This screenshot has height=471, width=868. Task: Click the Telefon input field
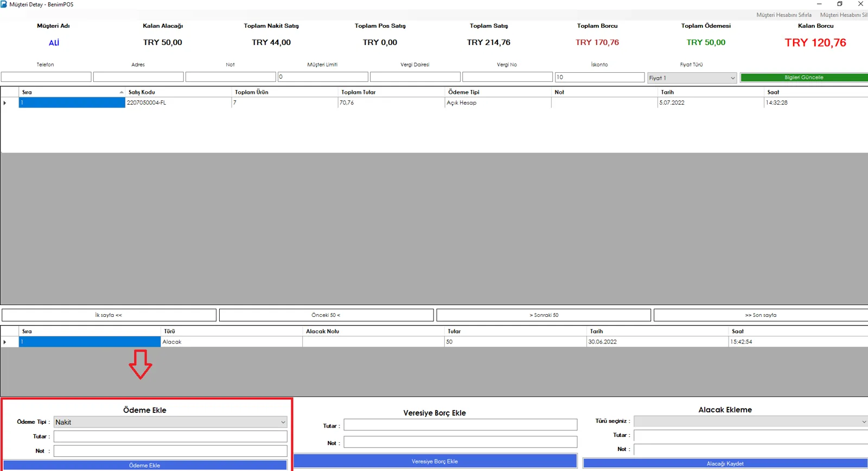[46, 77]
